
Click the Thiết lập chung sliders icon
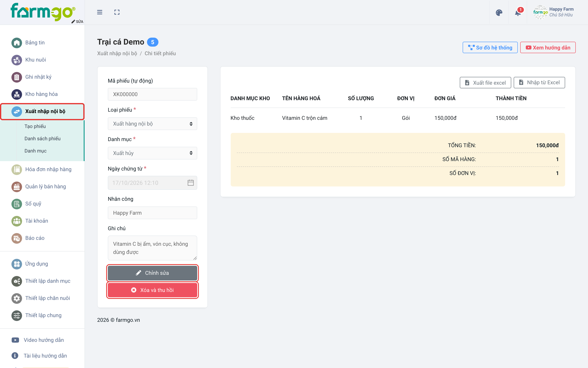coord(17,315)
